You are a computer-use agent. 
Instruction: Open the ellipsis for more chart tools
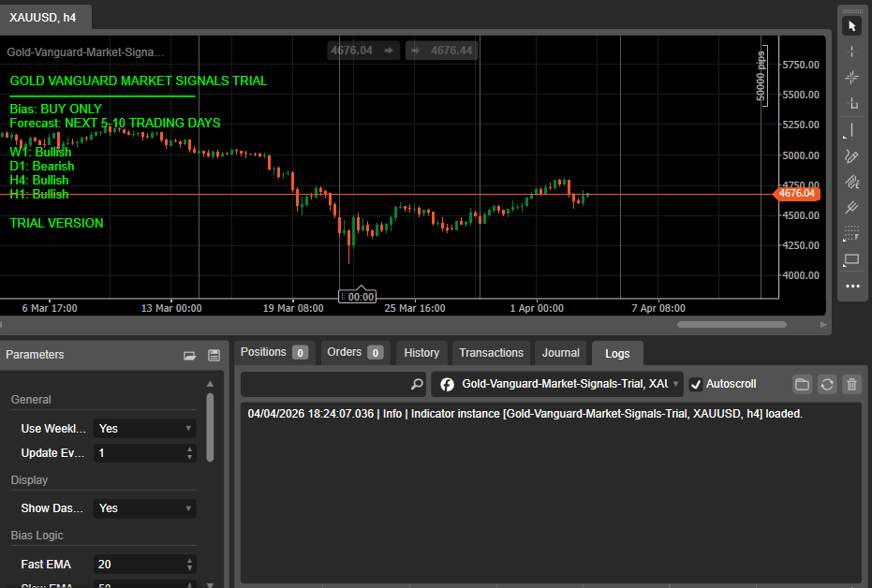tap(851, 287)
